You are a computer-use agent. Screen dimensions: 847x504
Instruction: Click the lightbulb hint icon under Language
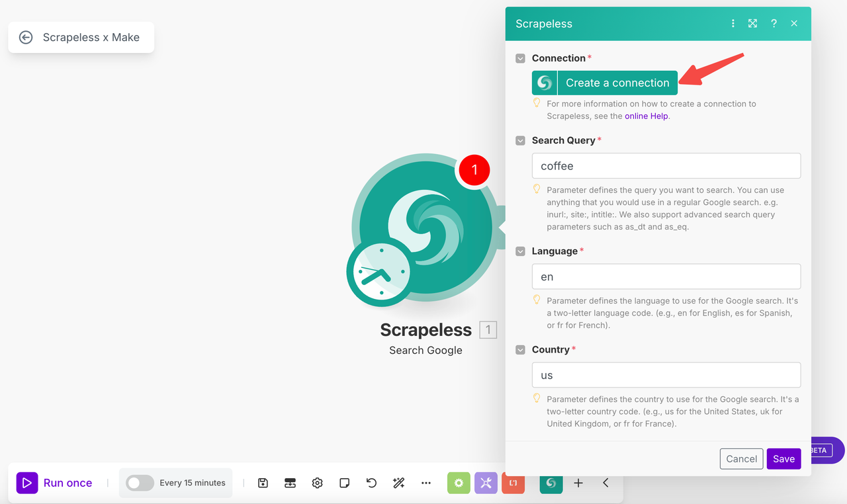537,300
